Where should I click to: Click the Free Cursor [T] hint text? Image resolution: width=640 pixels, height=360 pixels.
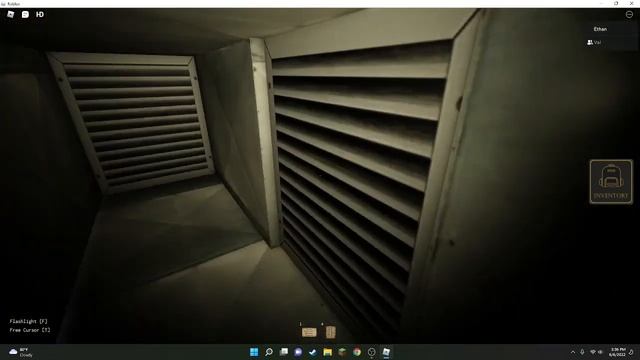(x=30, y=330)
